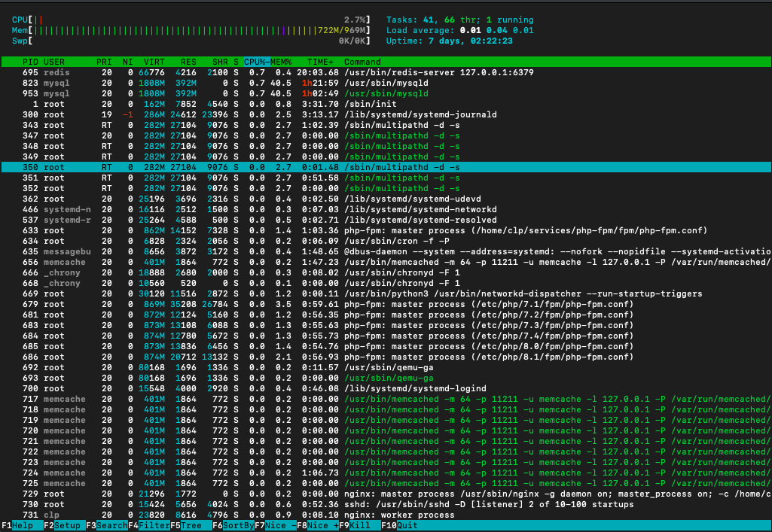This screenshot has height=532, width=772.
Task: Sort by the CPU% column header
Action: [257, 62]
